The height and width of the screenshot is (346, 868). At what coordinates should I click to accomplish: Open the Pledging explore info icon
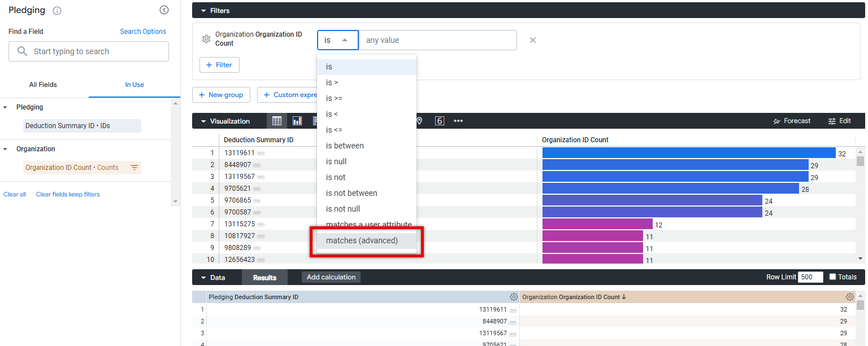click(x=57, y=11)
